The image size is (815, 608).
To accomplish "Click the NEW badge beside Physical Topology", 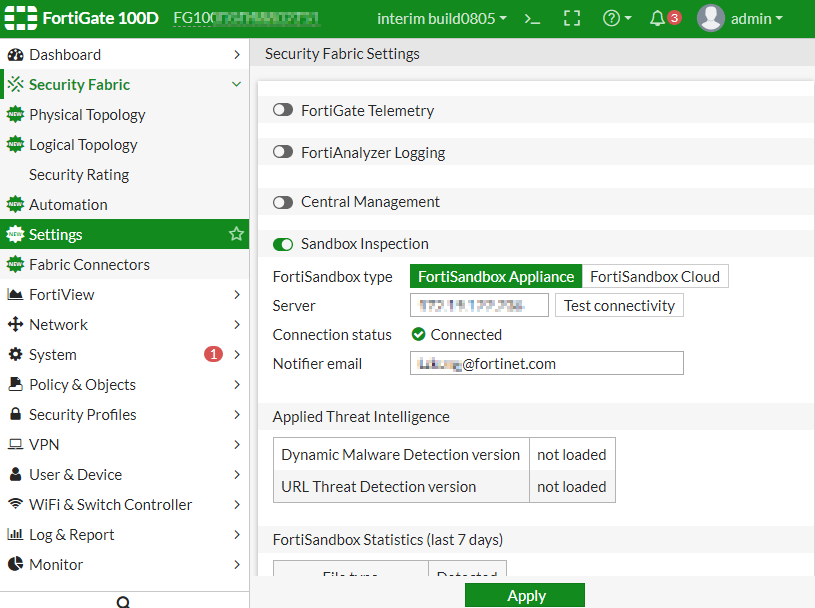I will click(16, 114).
